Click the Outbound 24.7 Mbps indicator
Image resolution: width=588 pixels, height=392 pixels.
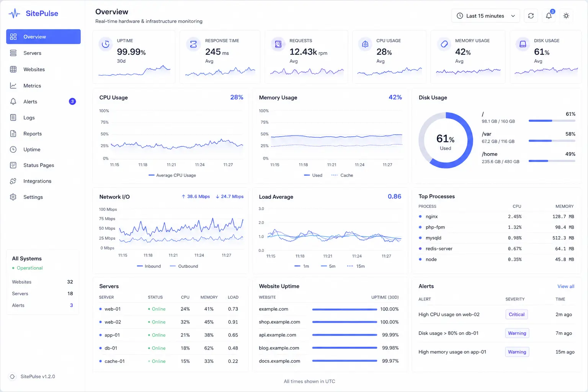pos(230,196)
